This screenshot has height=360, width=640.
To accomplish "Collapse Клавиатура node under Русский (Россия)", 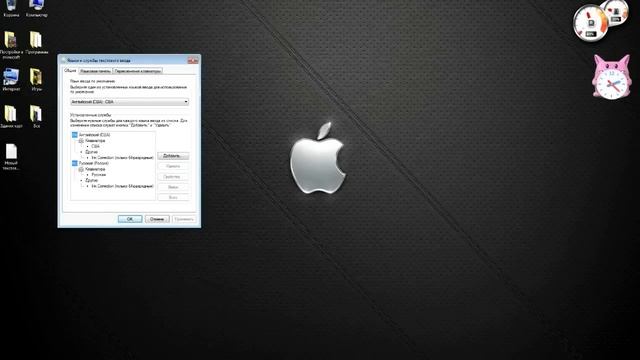I will pyautogui.click(x=81, y=169).
